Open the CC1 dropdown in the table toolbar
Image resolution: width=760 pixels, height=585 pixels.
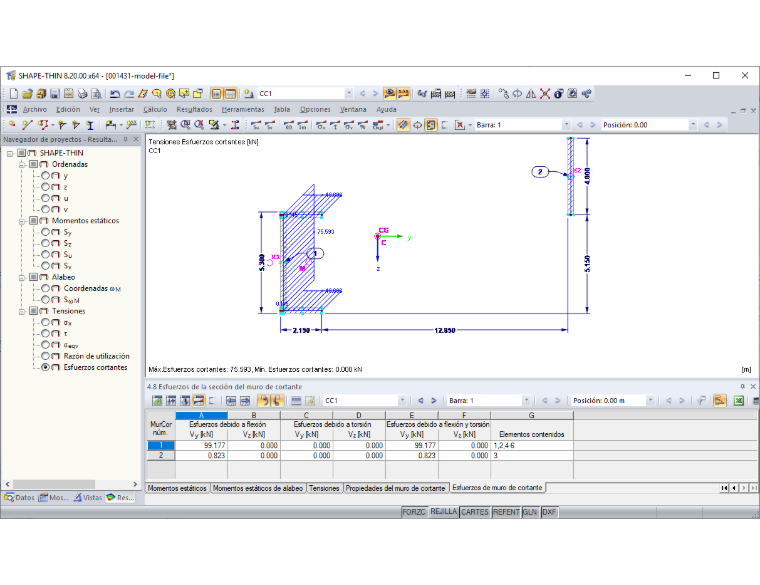pyautogui.click(x=402, y=400)
